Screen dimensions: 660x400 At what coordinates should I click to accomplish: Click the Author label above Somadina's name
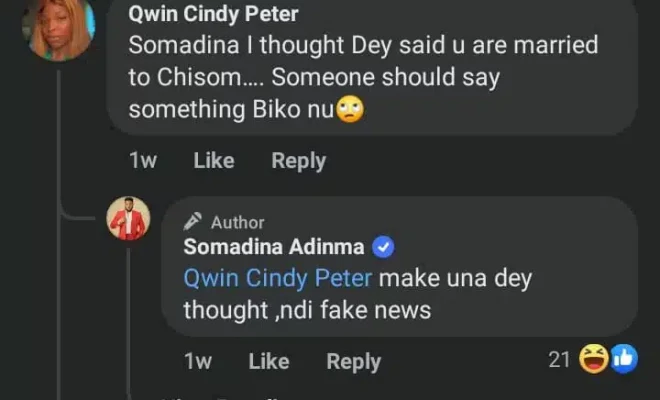click(238, 222)
